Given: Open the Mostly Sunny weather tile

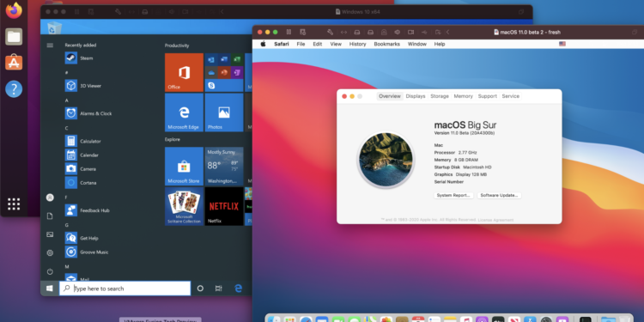Looking at the screenshot, I should click(224, 167).
